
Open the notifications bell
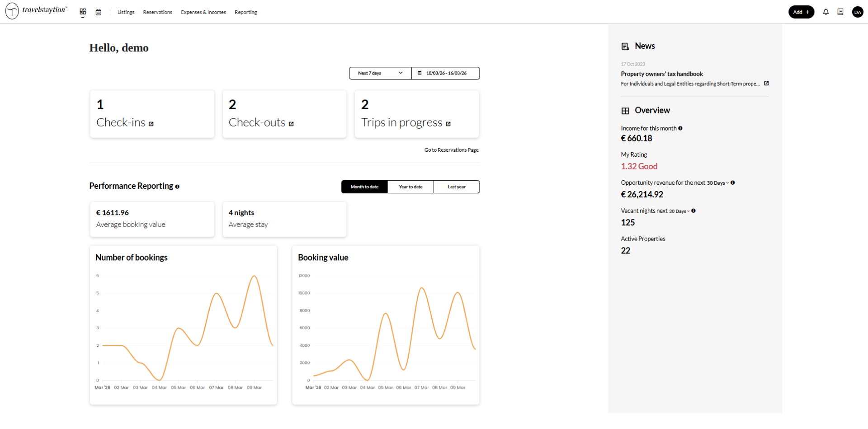click(826, 12)
